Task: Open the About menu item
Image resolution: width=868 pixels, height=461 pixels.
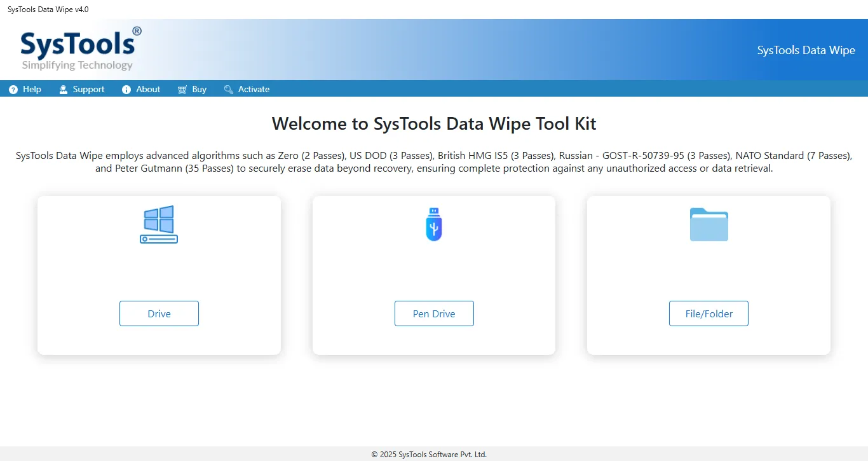Action: [141, 90]
